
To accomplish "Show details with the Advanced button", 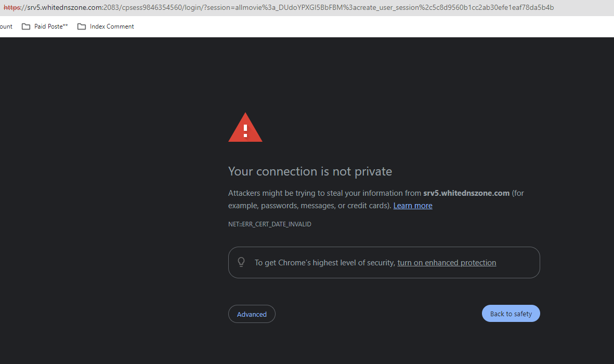I will [x=252, y=314].
